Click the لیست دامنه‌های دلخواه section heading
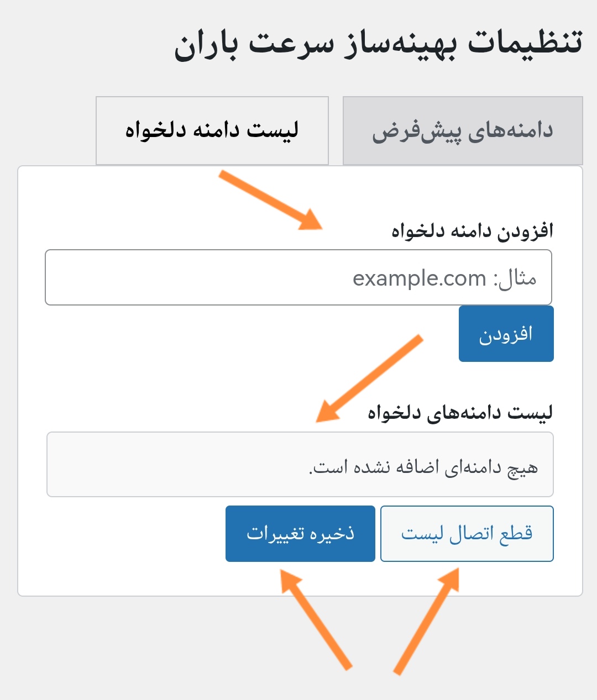Screen dimensions: 597x700 (x=460, y=413)
